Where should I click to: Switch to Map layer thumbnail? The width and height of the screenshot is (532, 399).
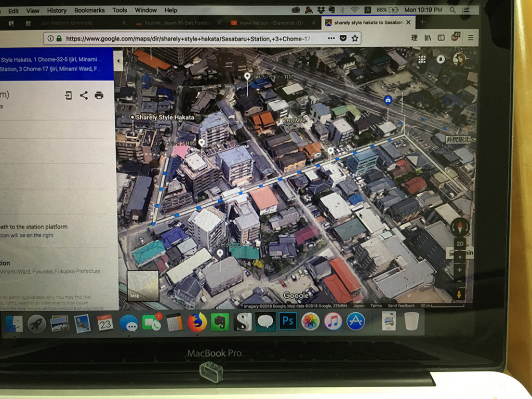[143, 286]
